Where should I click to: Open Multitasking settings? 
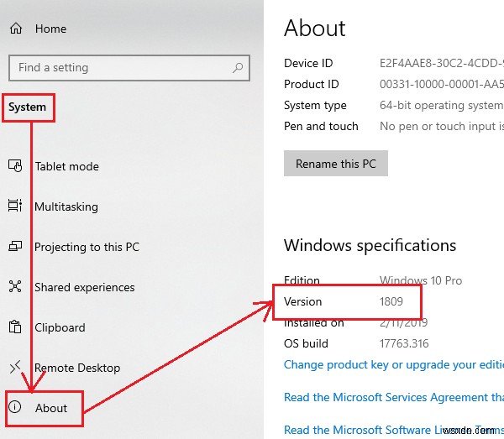(66, 206)
